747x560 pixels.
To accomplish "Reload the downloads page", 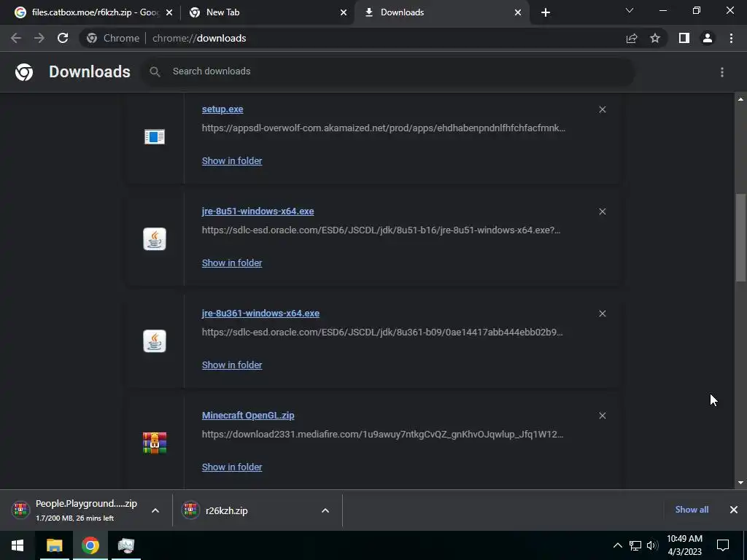I will (63, 38).
